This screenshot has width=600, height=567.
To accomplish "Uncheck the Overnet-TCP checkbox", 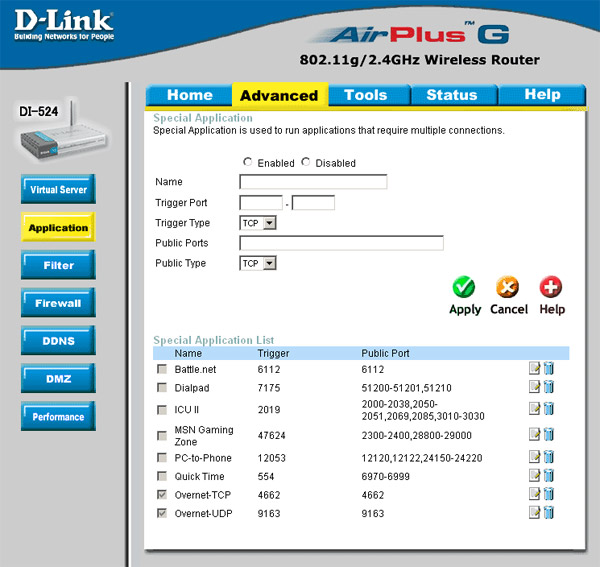I will tap(162, 495).
